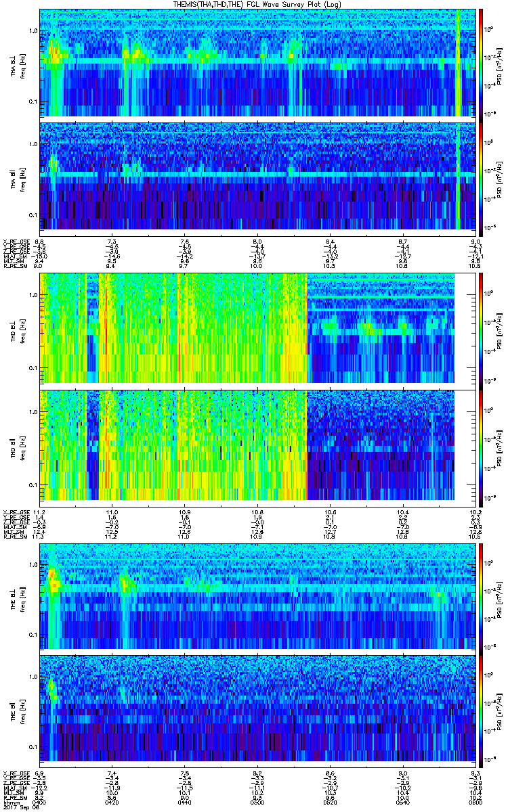The width and height of the screenshot is (508, 812).
Task: Click the 7.3 value under THA panels
Action: (x=112, y=242)
